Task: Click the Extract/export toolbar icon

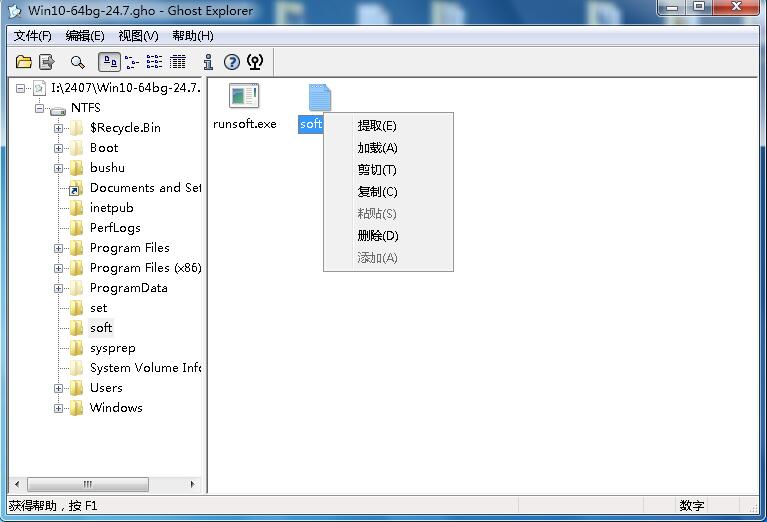Action: point(47,62)
